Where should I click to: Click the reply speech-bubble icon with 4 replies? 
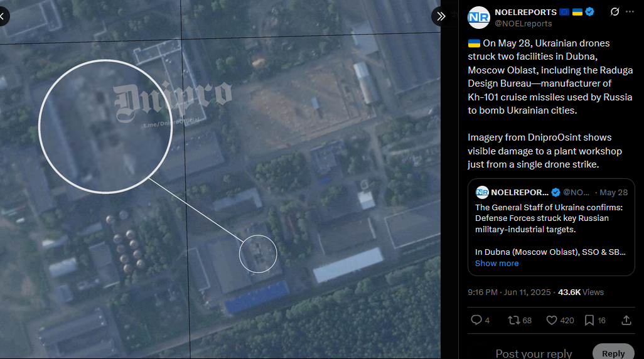click(x=476, y=320)
